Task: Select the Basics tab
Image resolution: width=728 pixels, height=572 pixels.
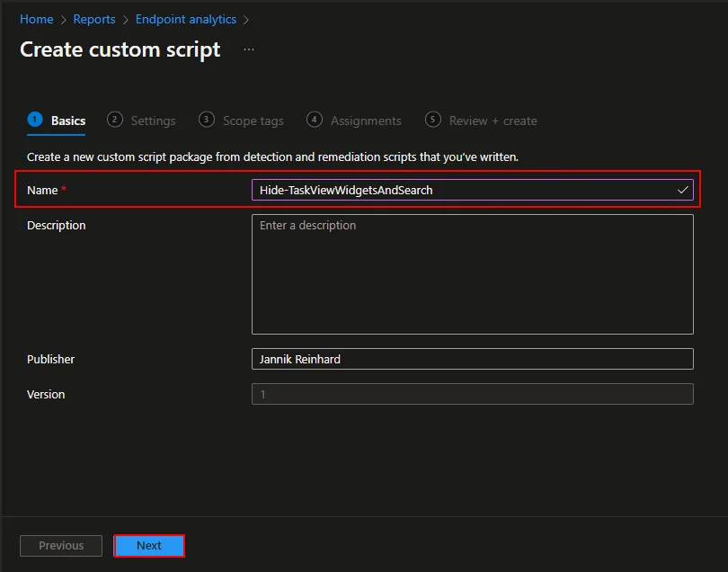Action: 57,121
